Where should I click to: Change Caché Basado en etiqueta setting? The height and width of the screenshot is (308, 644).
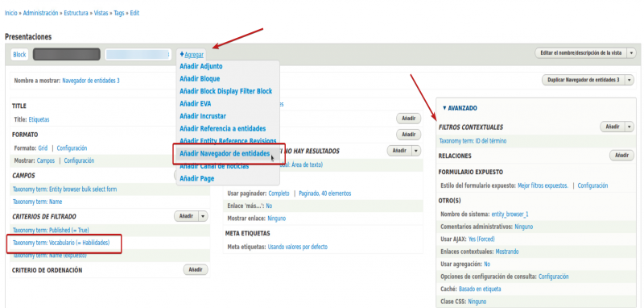[480, 289]
